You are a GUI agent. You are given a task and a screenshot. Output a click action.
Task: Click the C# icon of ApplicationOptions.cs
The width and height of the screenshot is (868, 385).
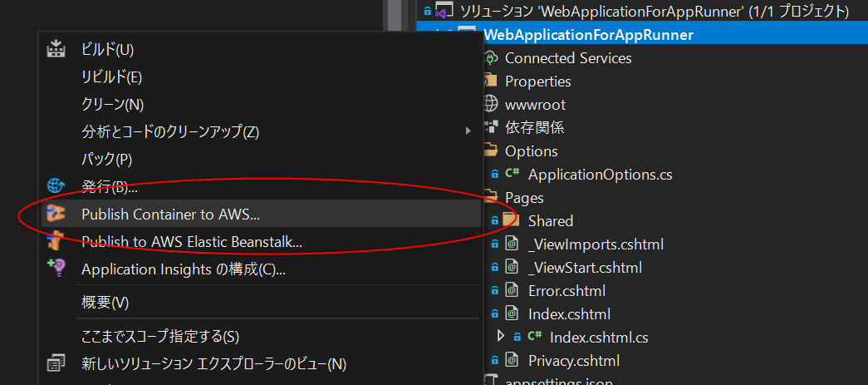point(512,174)
